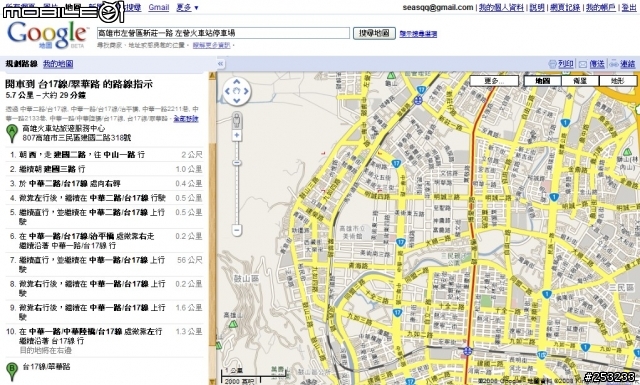Click the blue link ending the route summary

pos(186,119)
